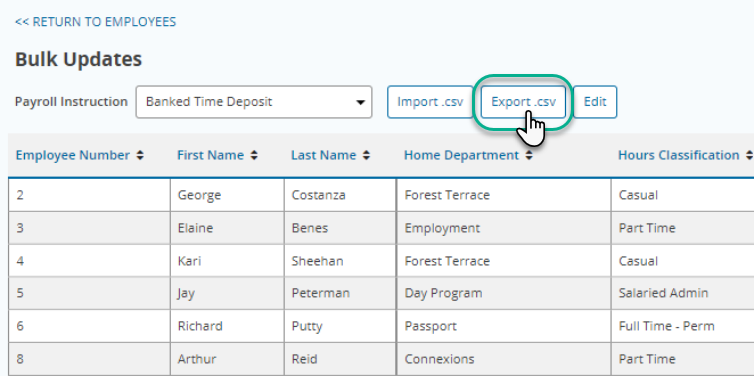Click the Export .csv button
This screenshot has height=376, width=754.
pyautogui.click(x=523, y=102)
